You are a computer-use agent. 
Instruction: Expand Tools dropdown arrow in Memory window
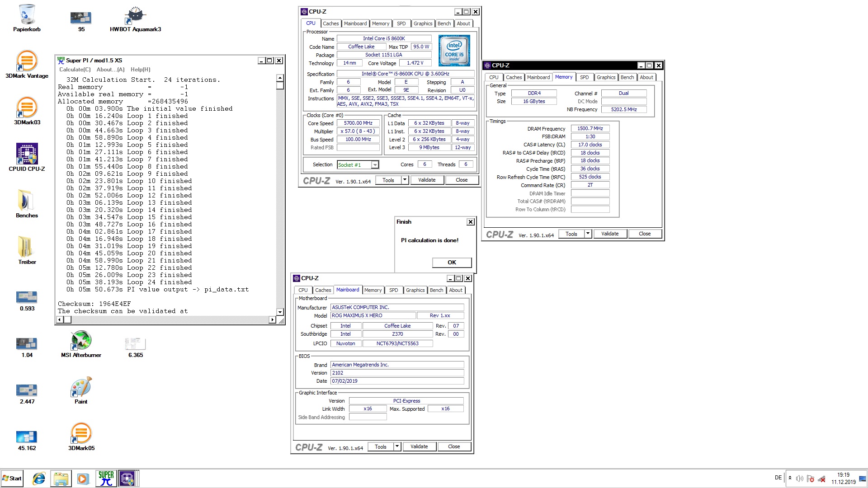coord(588,234)
